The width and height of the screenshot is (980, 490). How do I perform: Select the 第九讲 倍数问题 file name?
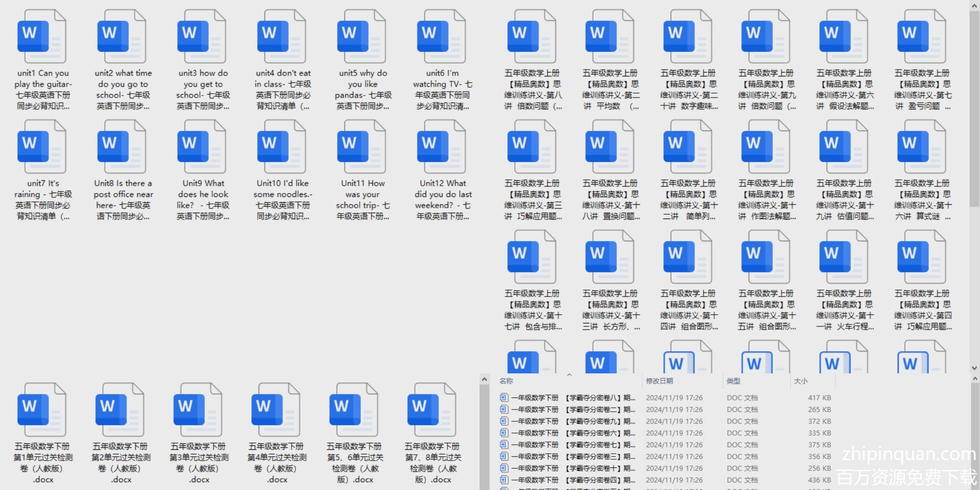click(x=766, y=90)
